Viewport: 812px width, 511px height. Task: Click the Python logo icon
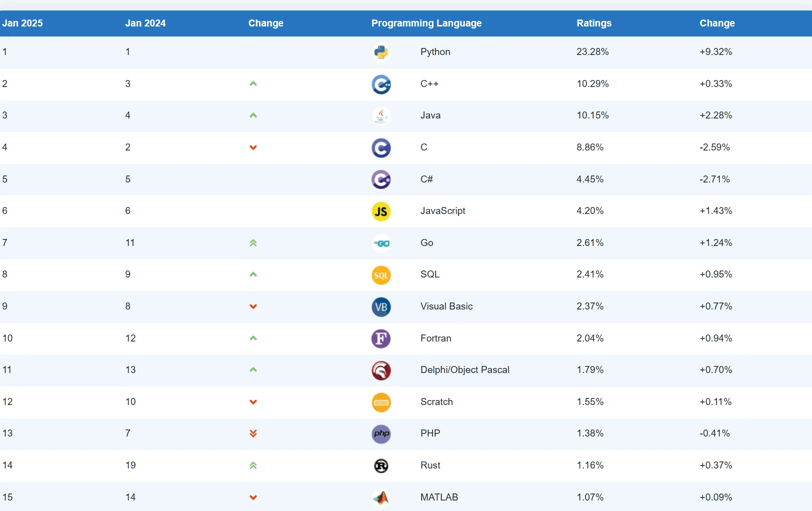coord(381,52)
